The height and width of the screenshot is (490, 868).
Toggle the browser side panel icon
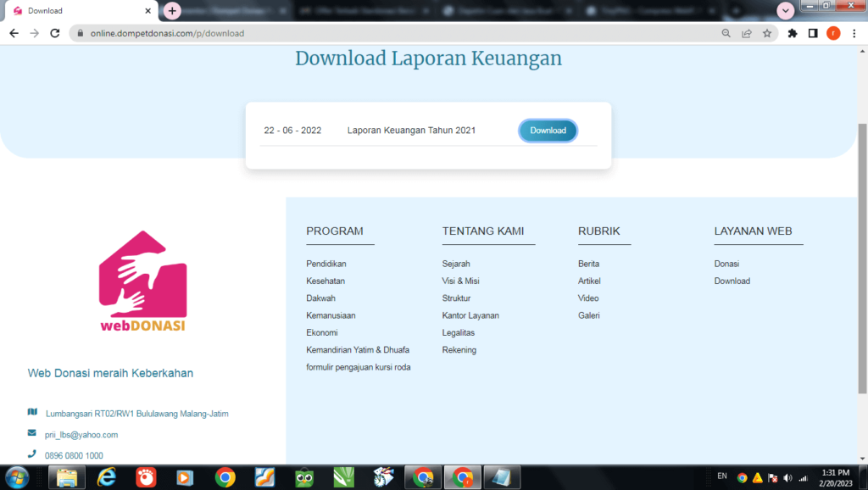(813, 34)
